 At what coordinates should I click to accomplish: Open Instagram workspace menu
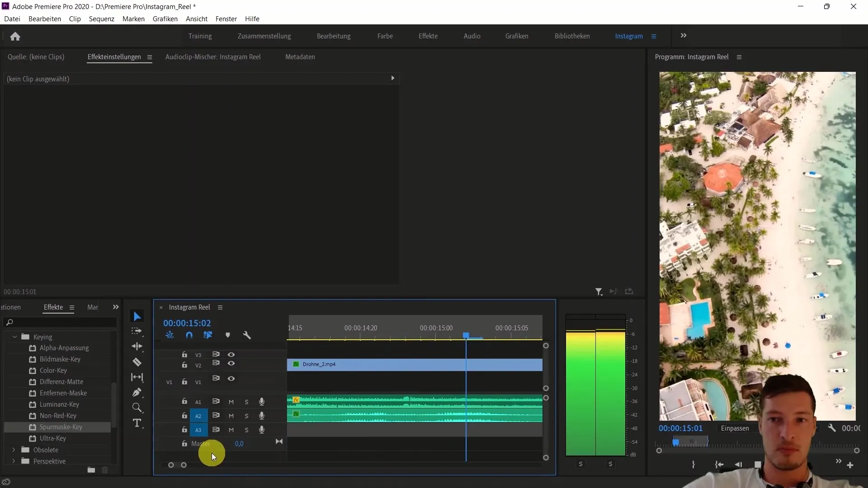pyautogui.click(x=654, y=36)
